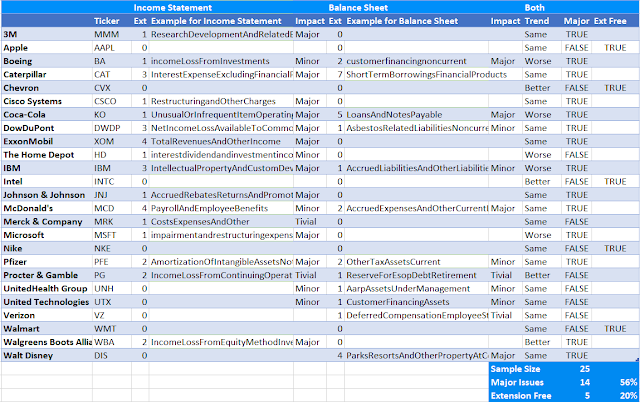Click the Extension Free summary label

(521, 396)
